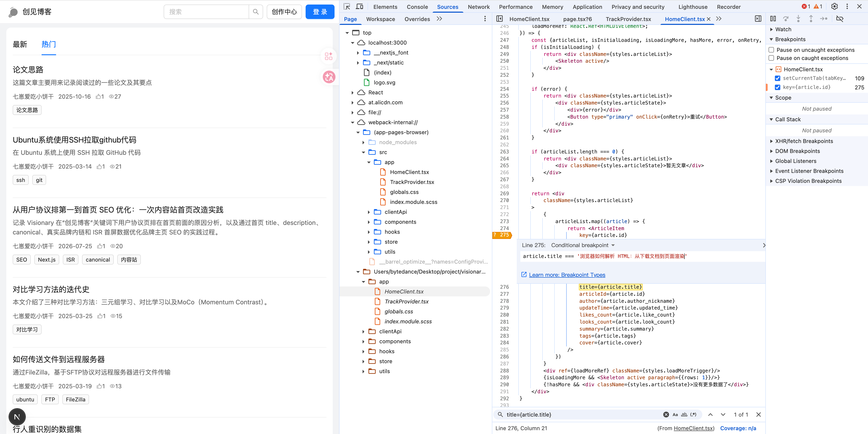Viewport: 868px width, 434px height.
Task: Show more editor tabs chevron
Action: click(x=719, y=19)
